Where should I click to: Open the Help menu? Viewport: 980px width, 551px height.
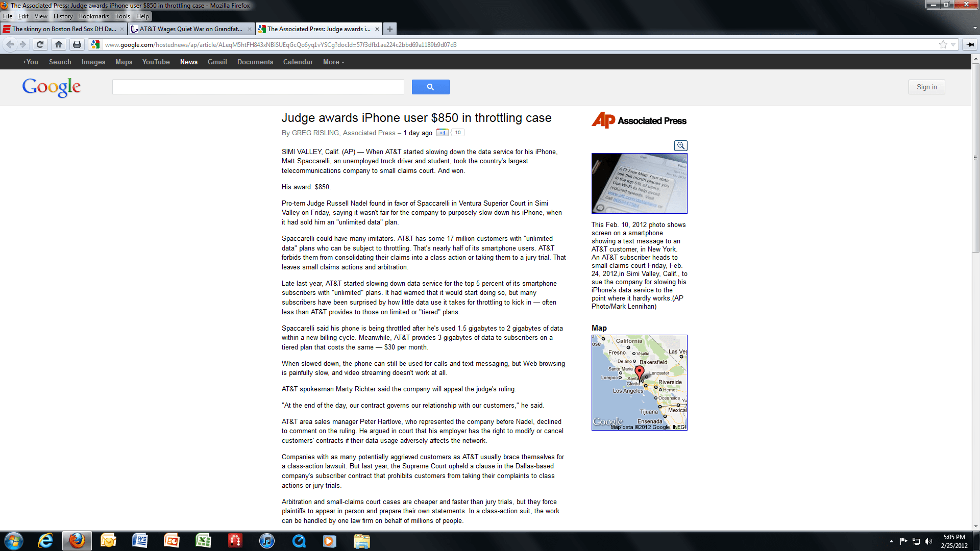(x=142, y=16)
